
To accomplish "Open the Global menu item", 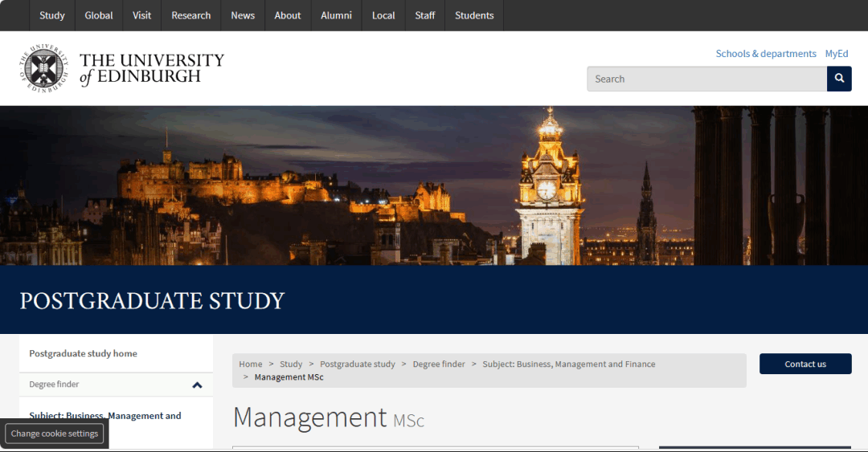I will 99,15.
